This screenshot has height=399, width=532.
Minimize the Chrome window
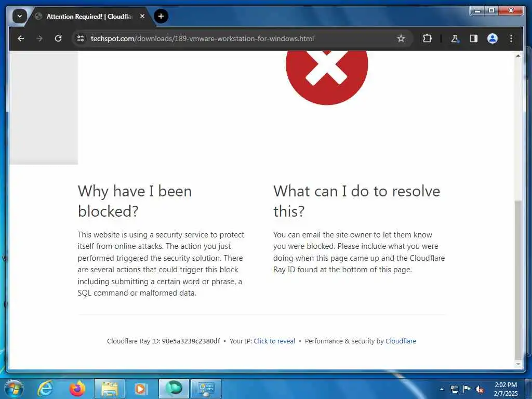point(477,11)
